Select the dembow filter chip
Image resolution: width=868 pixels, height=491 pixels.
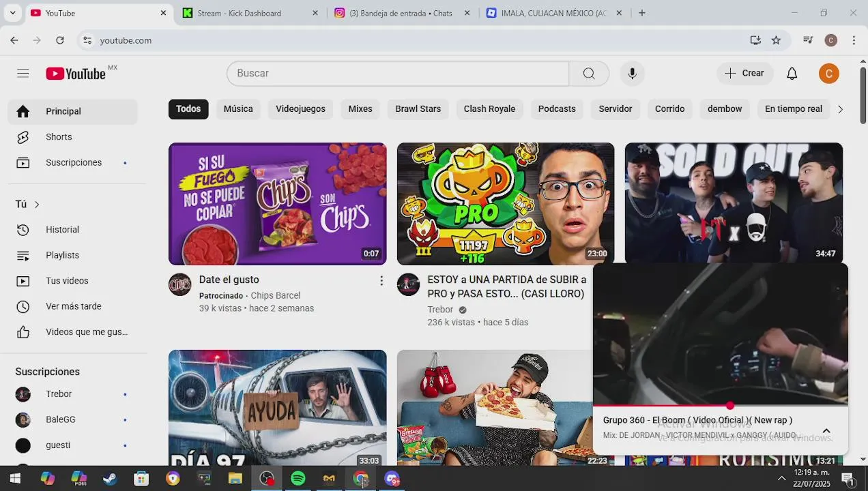coord(725,109)
